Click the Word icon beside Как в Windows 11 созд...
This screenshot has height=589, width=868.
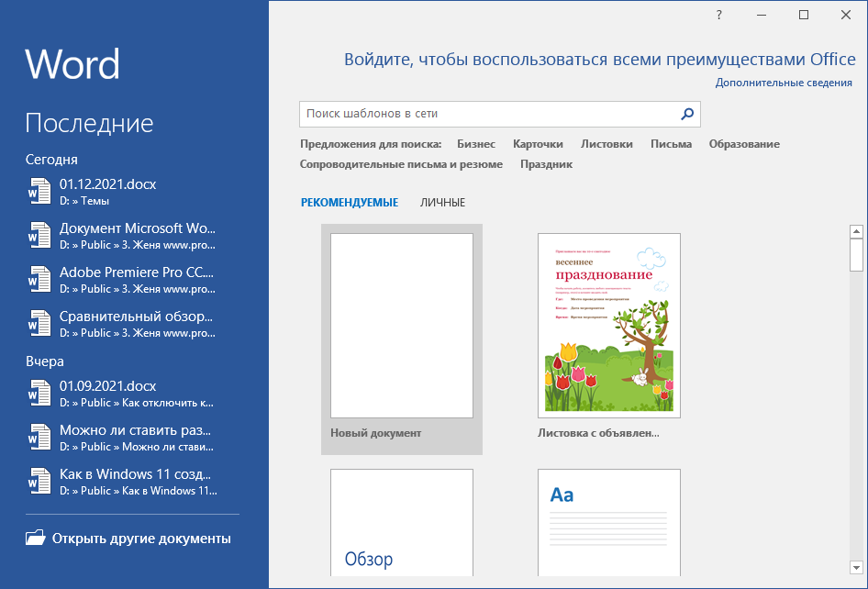click(39, 482)
